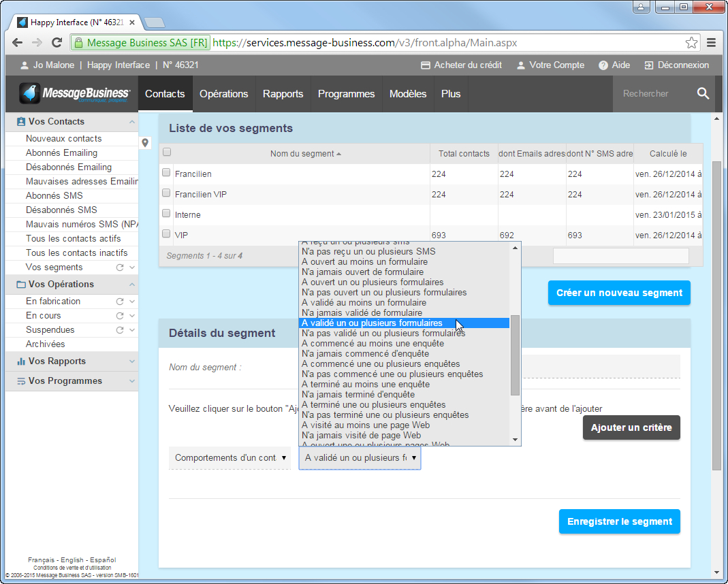Click the browser back arrow
Screen dimensions: 728x584
18,43
